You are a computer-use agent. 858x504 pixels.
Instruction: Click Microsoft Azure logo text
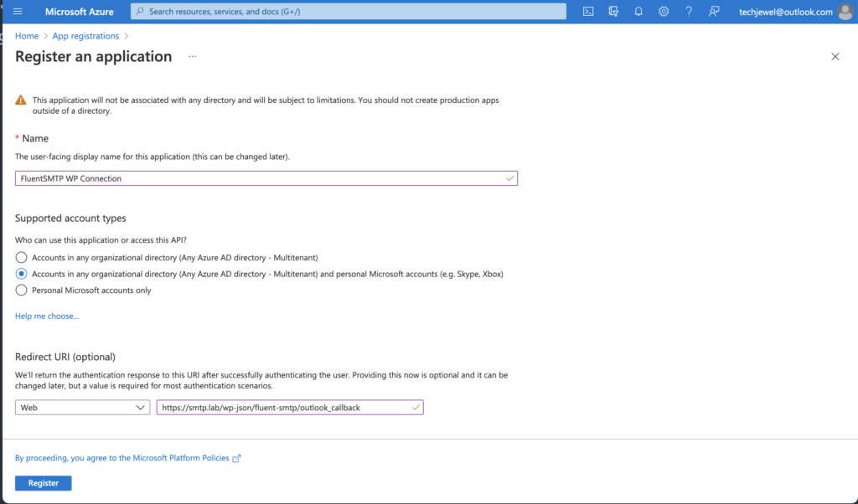coord(80,12)
